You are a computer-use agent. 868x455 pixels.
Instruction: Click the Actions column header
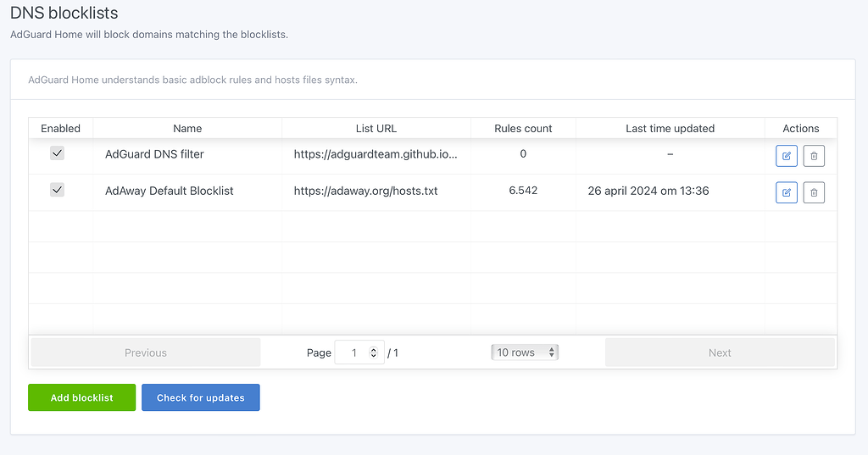(801, 129)
